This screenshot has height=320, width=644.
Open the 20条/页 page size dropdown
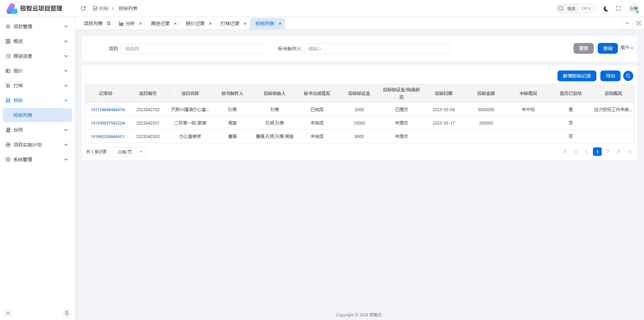128,152
